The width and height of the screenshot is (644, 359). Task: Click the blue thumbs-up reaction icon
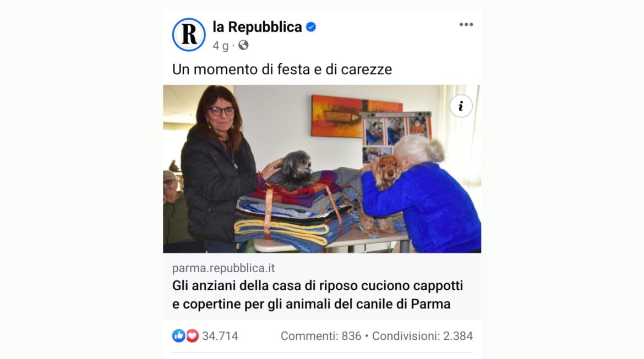tap(179, 335)
